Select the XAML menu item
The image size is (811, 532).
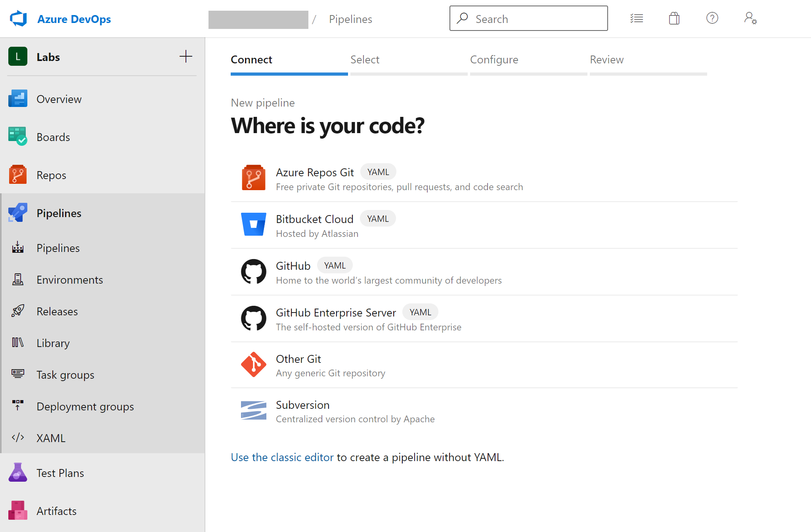(x=50, y=438)
